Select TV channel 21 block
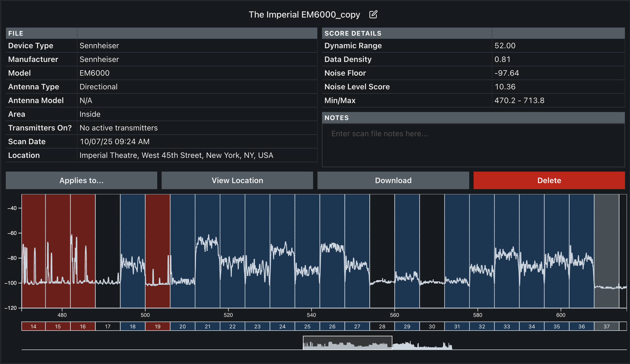Viewport: 630px width, 364px height. [x=207, y=326]
